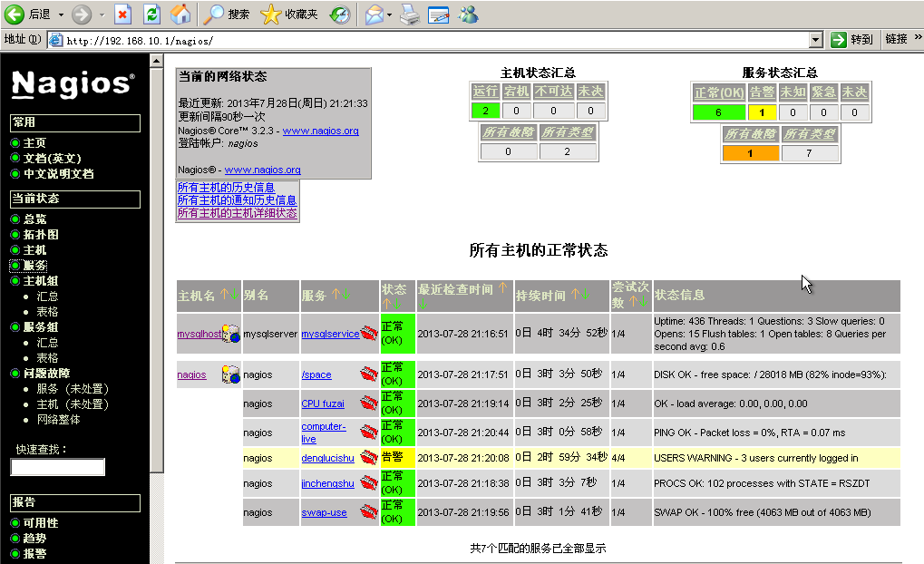Screen dimensions: 924x564
Task: Open 服务 (未处置) problems entry
Action: 73,388
